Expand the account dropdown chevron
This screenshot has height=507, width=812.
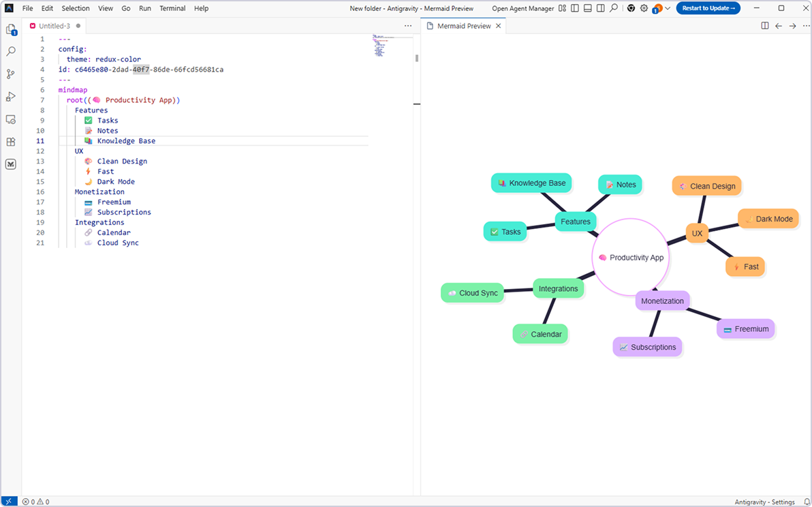click(667, 8)
